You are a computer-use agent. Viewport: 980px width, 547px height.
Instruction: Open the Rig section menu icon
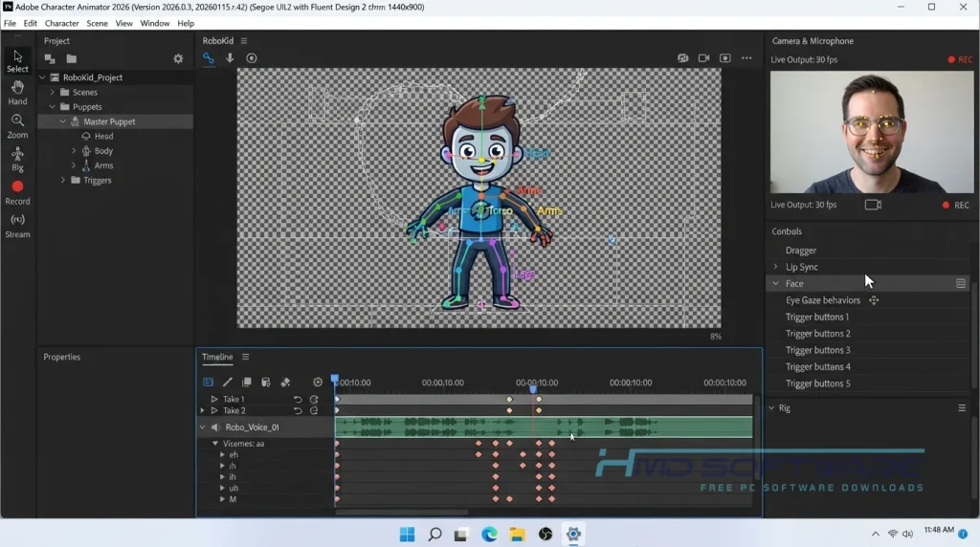[x=962, y=407]
